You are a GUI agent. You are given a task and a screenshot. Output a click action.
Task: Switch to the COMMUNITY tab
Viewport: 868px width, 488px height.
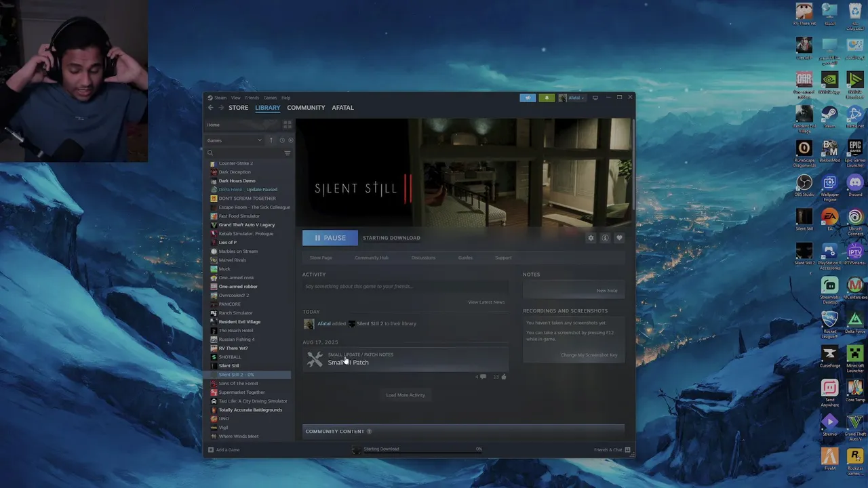[306, 108]
